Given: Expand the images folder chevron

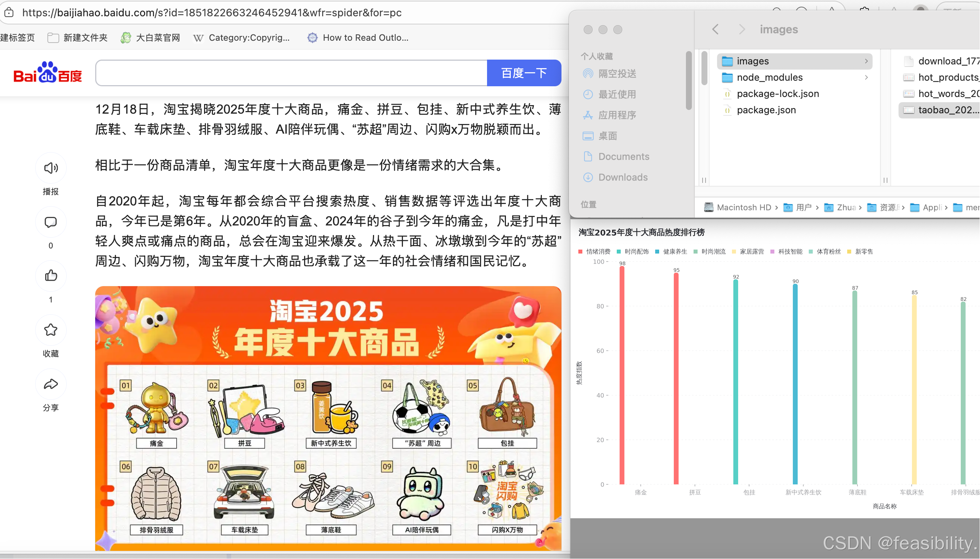Looking at the screenshot, I should tap(866, 61).
